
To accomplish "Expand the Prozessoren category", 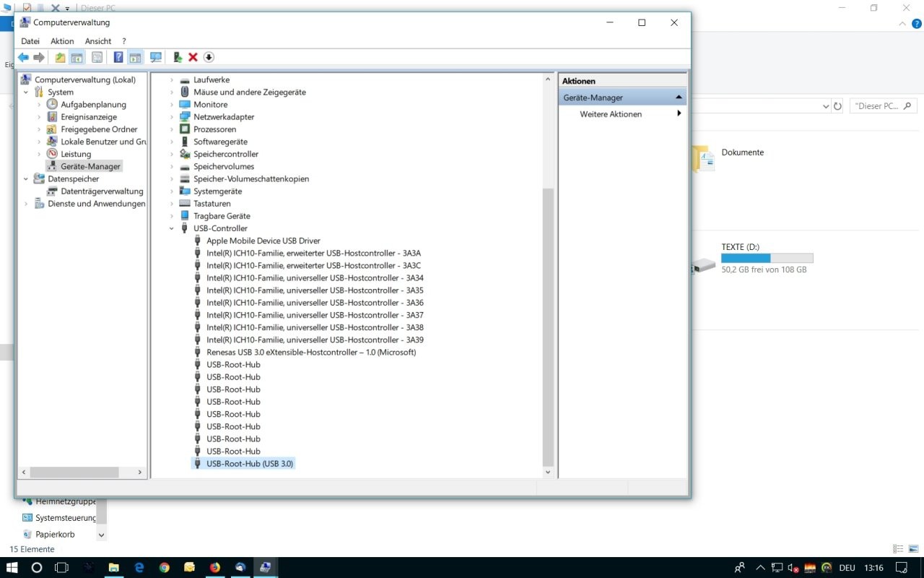I will point(172,129).
